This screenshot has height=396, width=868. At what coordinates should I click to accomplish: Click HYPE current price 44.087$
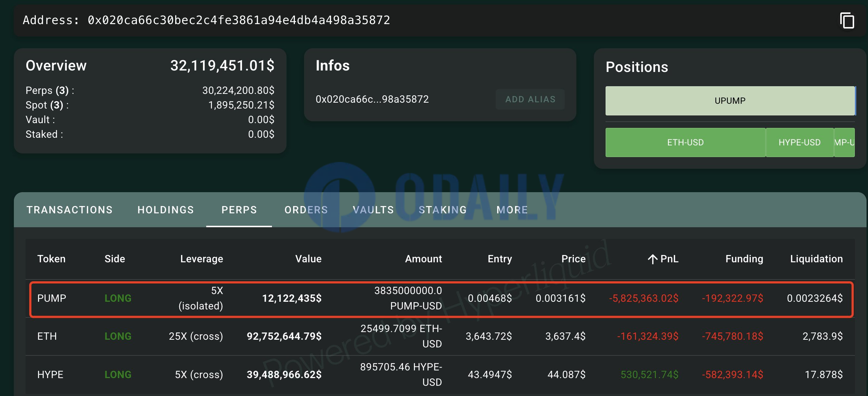pyautogui.click(x=566, y=375)
